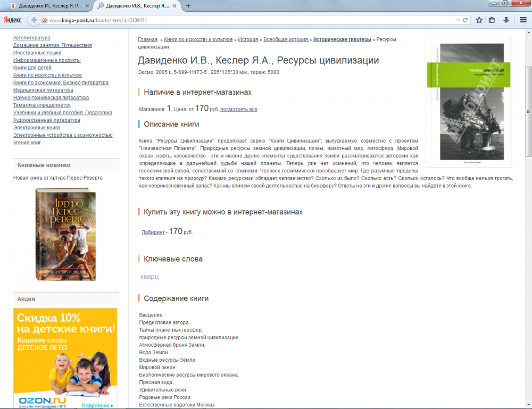Screen dimensions: 532x409
Task: Click the book cover image Ресурсы цивилизации
Action: 468,101
